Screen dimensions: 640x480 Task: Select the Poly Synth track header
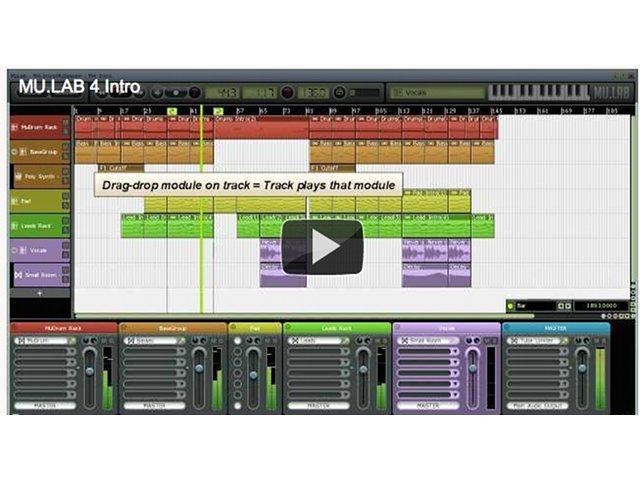(x=42, y=176)
